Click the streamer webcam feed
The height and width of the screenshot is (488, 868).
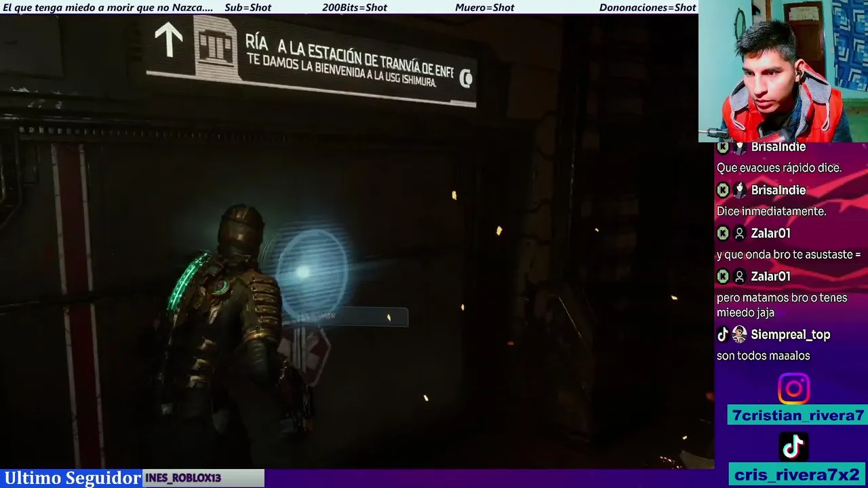point(783,71)
